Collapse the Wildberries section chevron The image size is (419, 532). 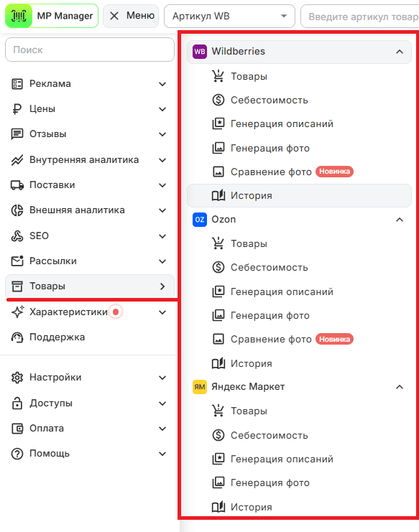coord(400,52)
